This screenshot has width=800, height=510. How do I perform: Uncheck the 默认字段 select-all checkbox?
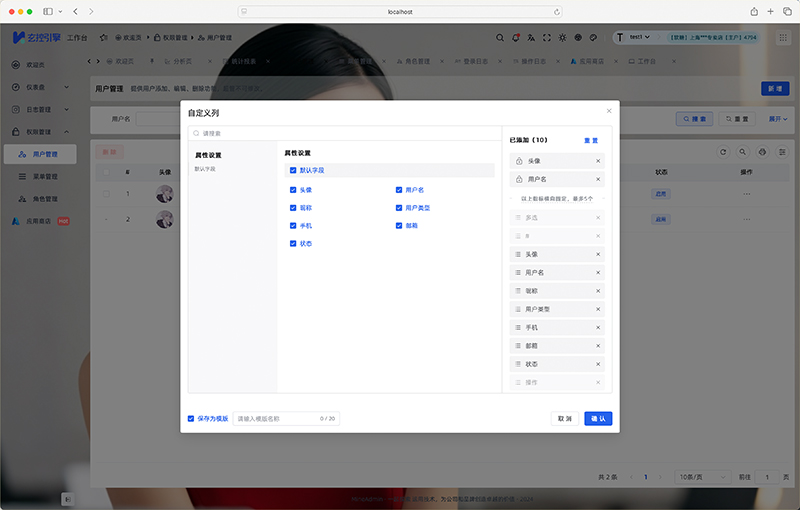coord(293,170)
